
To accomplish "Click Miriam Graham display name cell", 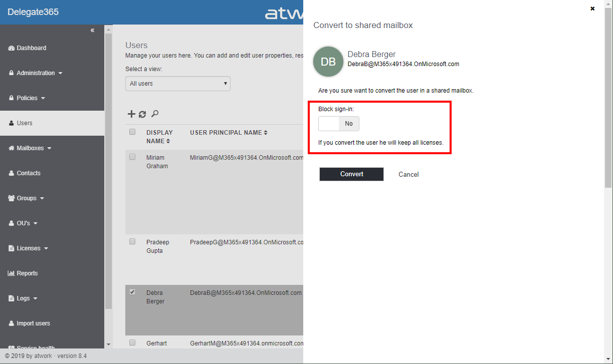I will click(157, 162).
